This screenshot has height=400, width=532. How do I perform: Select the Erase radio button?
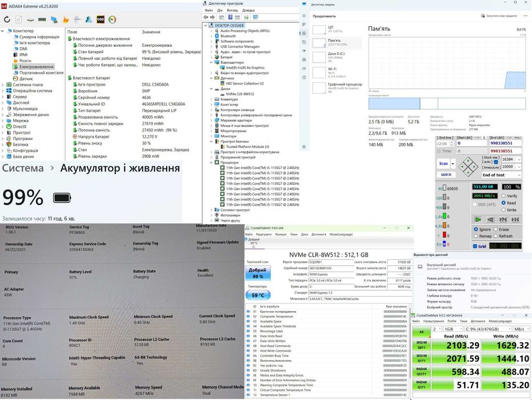[495, 229]
